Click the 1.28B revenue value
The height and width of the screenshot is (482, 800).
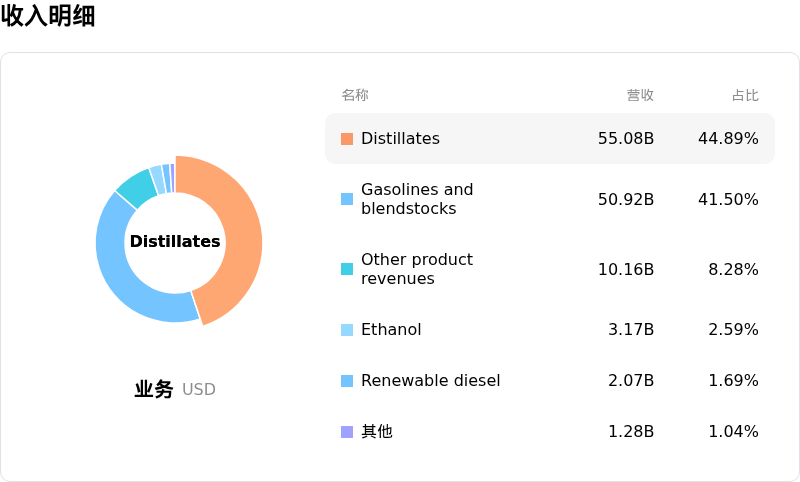631,432
